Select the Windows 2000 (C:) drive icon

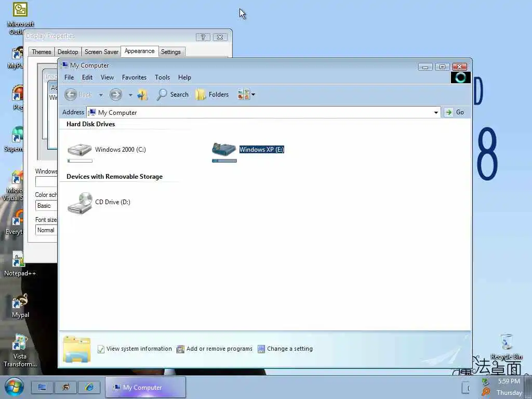tap(79, 150)
